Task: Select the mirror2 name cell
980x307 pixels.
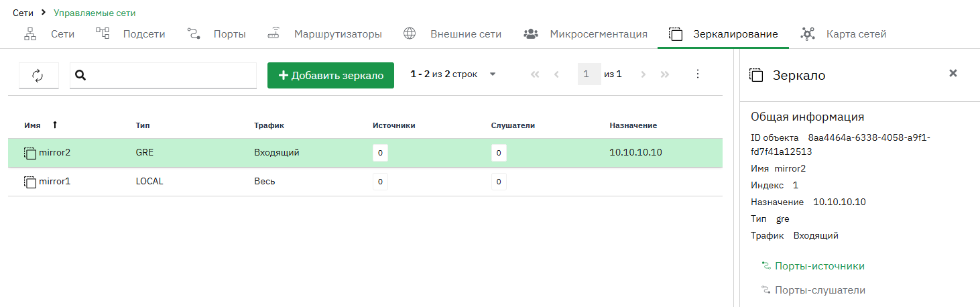Action: pos(54,153)
